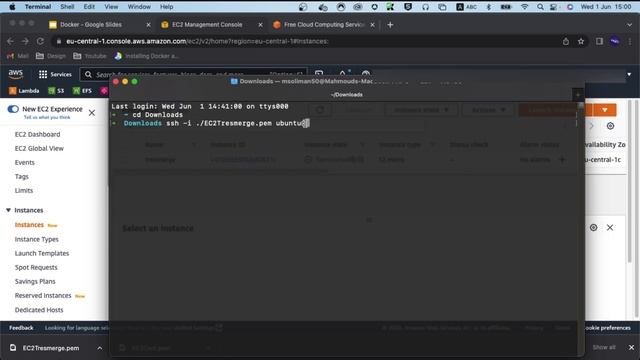Open the Design bookmarks folder
The width and height of the screenshot is (640, 360).
tap(51, 56)
